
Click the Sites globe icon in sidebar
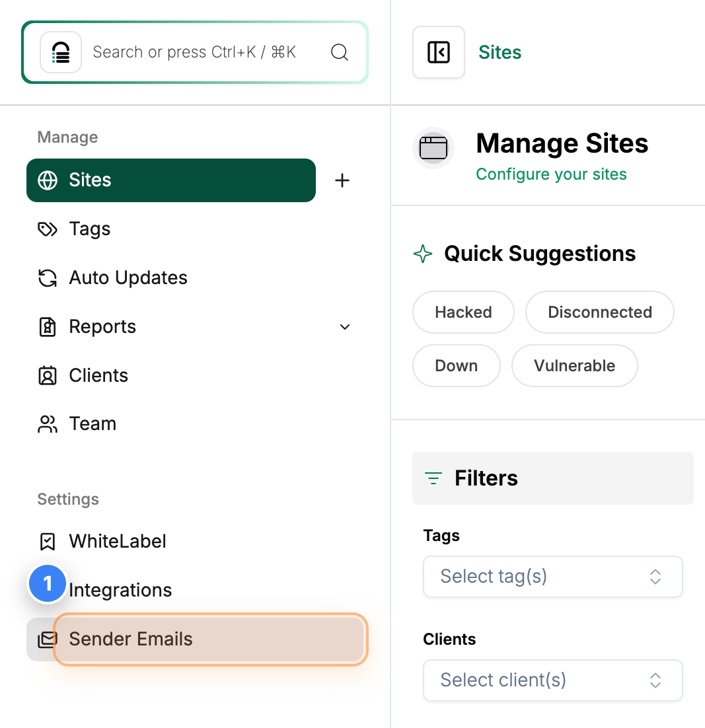click(x=48, y=180)
